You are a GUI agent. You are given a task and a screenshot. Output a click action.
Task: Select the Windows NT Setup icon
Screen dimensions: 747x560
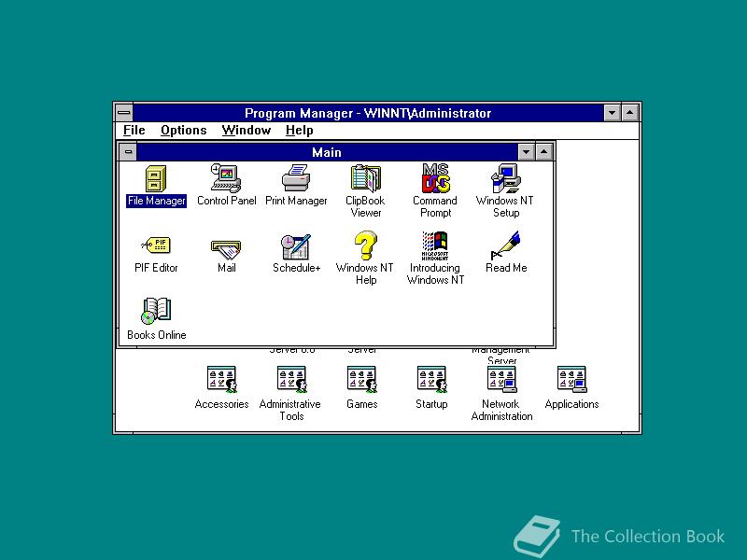click(x=505, y=178)
